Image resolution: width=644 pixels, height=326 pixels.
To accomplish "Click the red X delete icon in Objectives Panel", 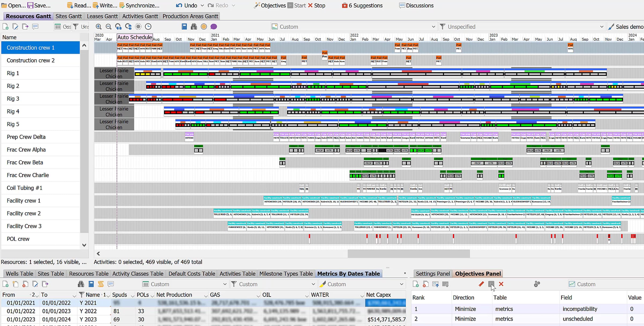I will pos(501,284).
